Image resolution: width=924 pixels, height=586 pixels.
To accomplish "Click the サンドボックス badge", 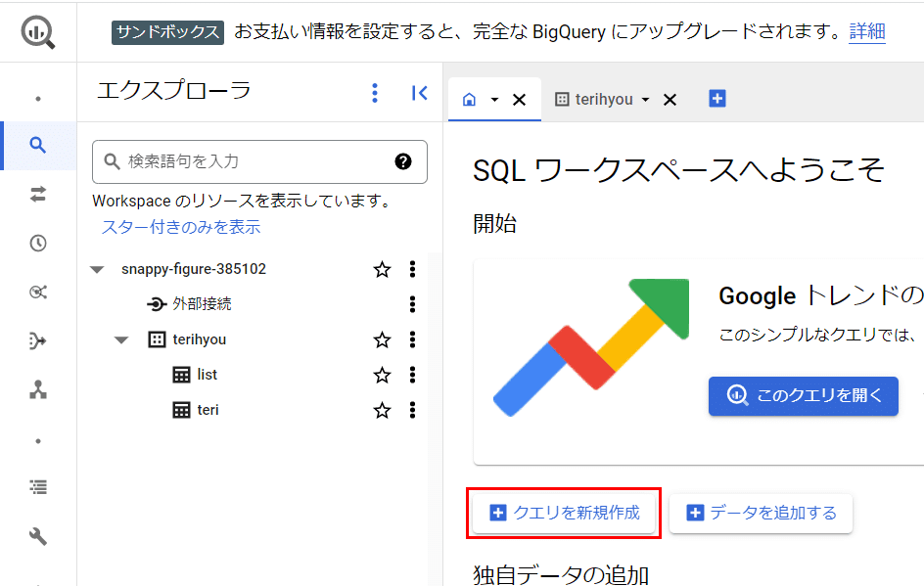I will (x=167, y=32).
